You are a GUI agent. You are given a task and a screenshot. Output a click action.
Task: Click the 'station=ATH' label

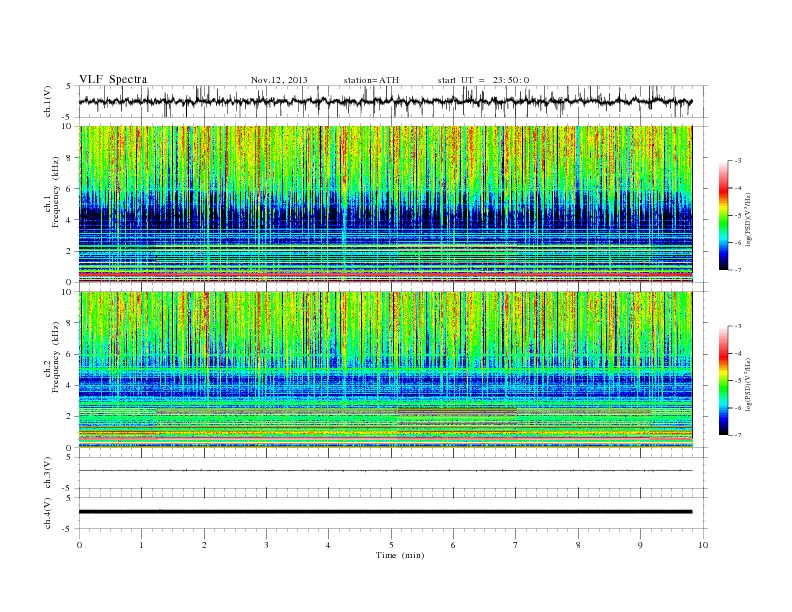[371, 80]
